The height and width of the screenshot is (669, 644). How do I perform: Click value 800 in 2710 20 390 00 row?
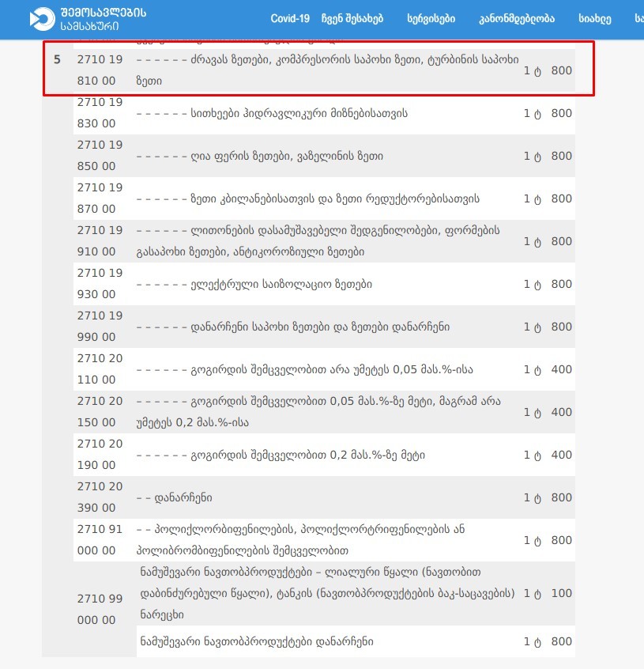tap(561, 497)
